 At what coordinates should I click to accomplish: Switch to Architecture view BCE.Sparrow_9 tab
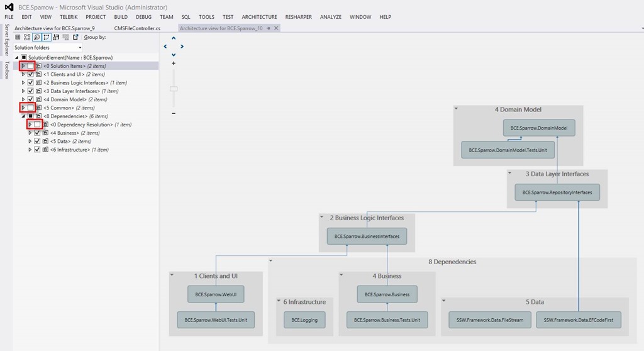tap(55, 28)
